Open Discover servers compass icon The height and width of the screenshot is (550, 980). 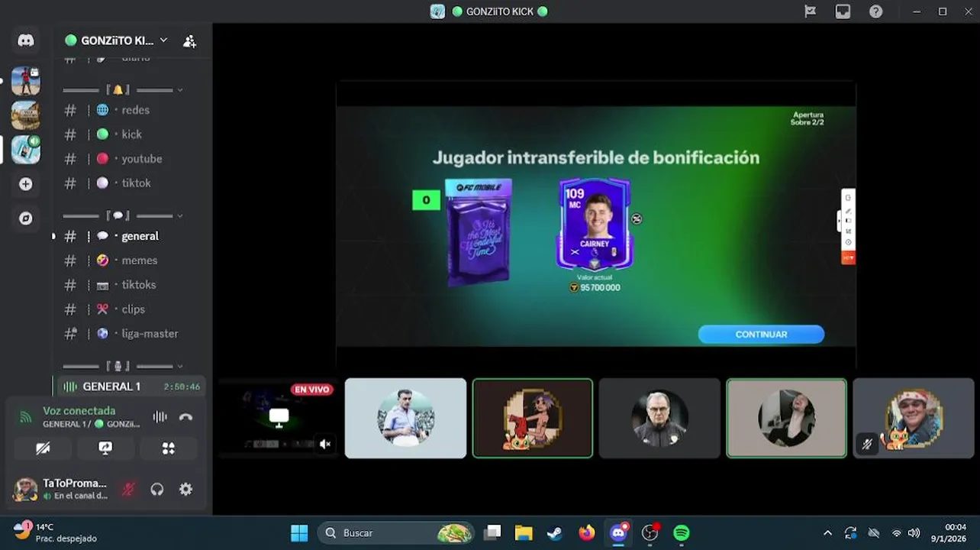26,218
